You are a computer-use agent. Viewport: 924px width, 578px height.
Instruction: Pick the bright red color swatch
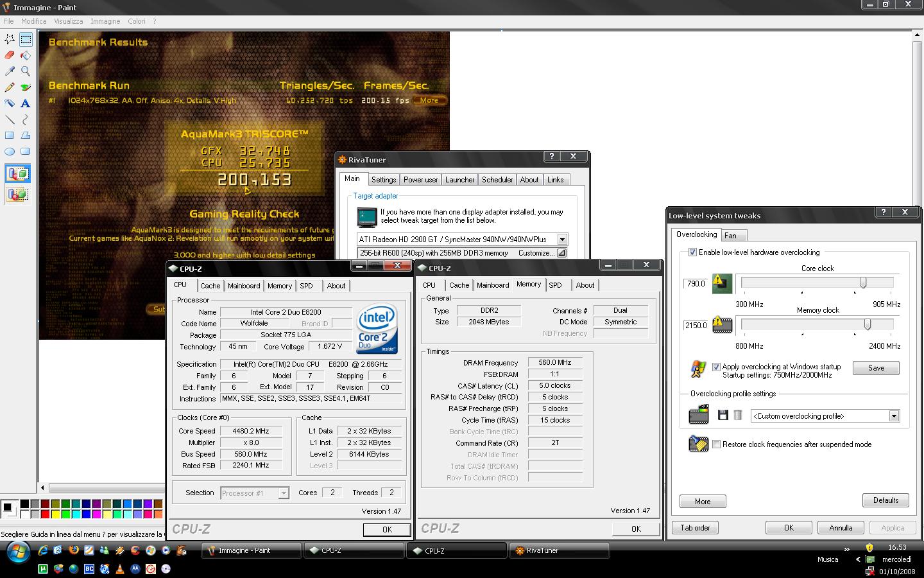[45, 514]
